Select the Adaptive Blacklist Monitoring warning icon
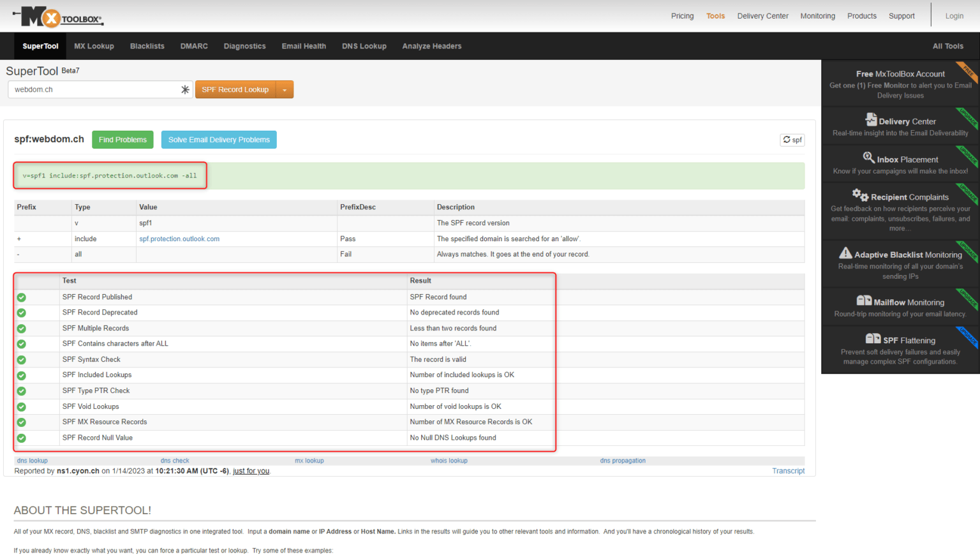980x557 pixels. (x=847, y=254)
